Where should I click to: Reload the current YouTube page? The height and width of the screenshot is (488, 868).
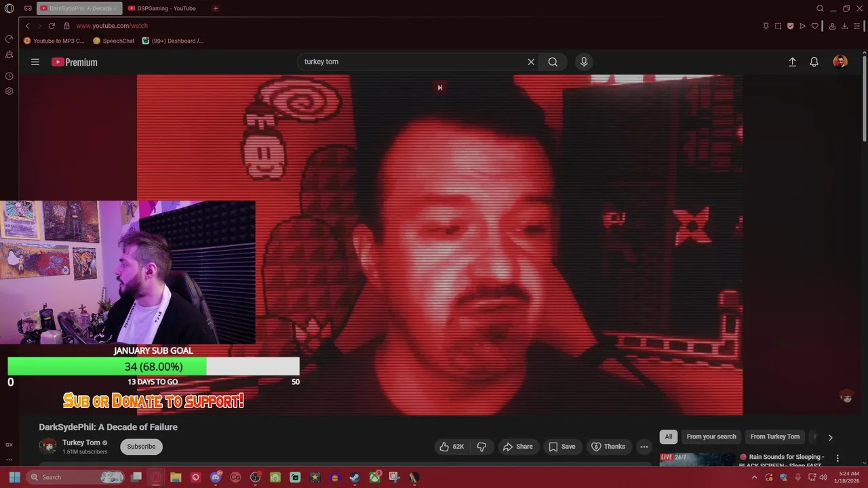pyautogui.click(x=52, y=26)
